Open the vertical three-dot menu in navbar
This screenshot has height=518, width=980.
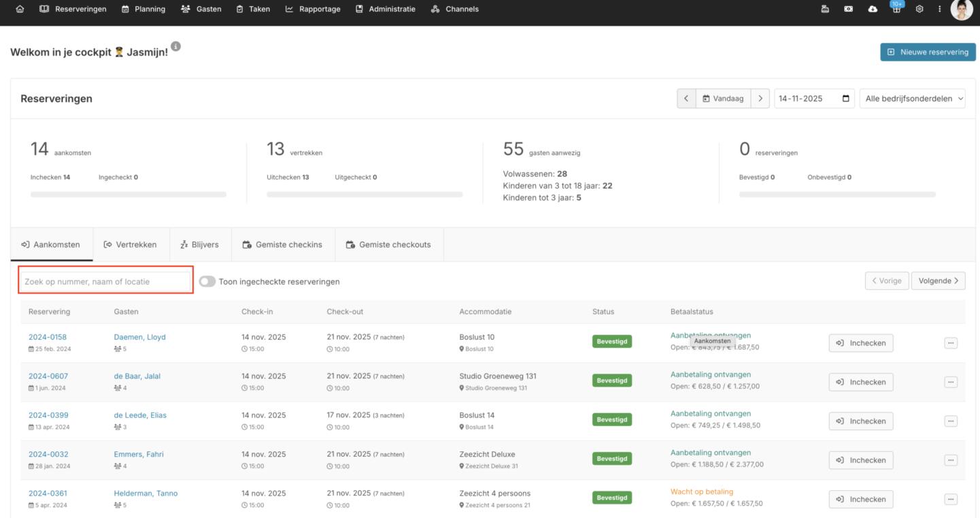(940, 10)
